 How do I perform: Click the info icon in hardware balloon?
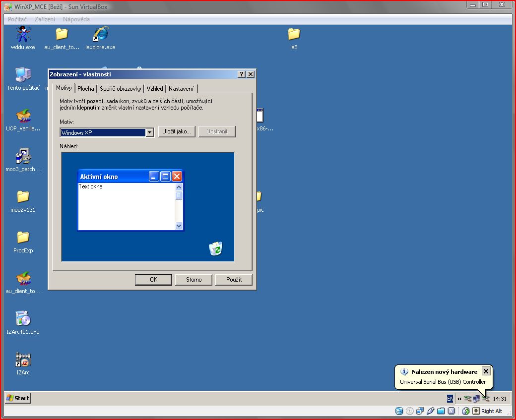click(x=404, y=371)
